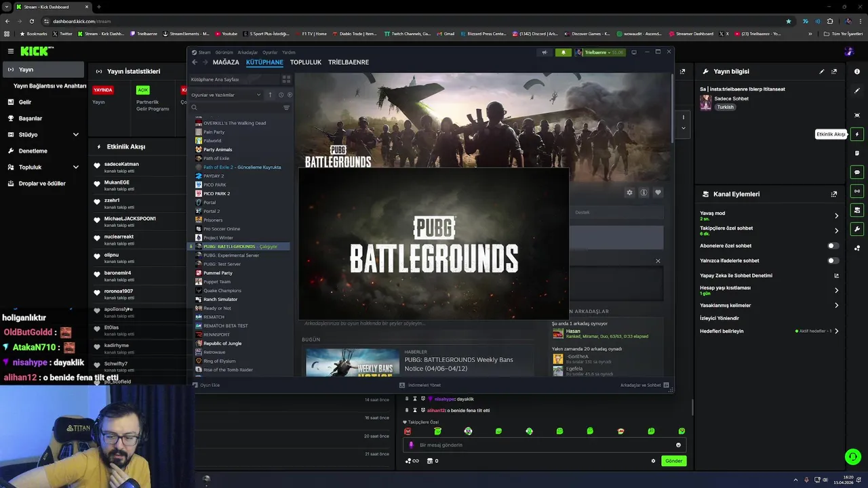Switch to MAĞAZA tab in Steam
868x488 pixels.
click(226, 62)
